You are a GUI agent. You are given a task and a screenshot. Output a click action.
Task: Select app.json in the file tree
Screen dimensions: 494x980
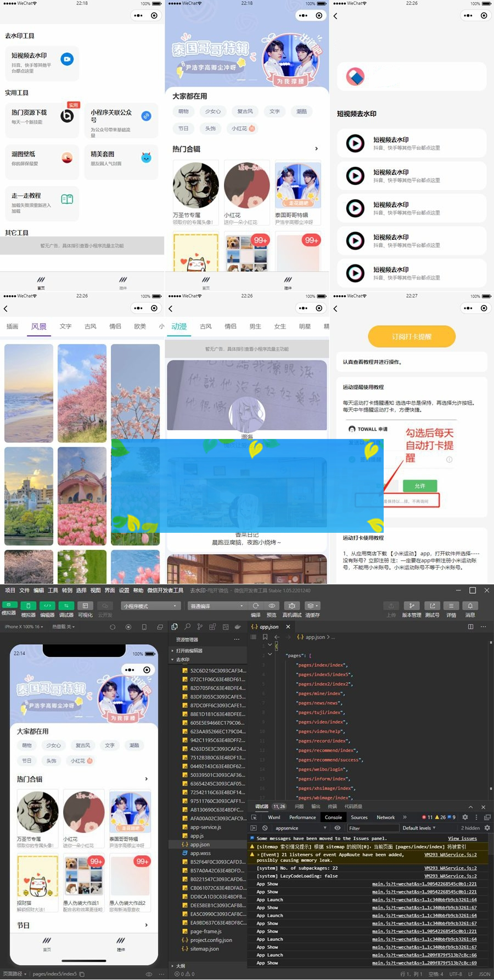tap(200, 844)
